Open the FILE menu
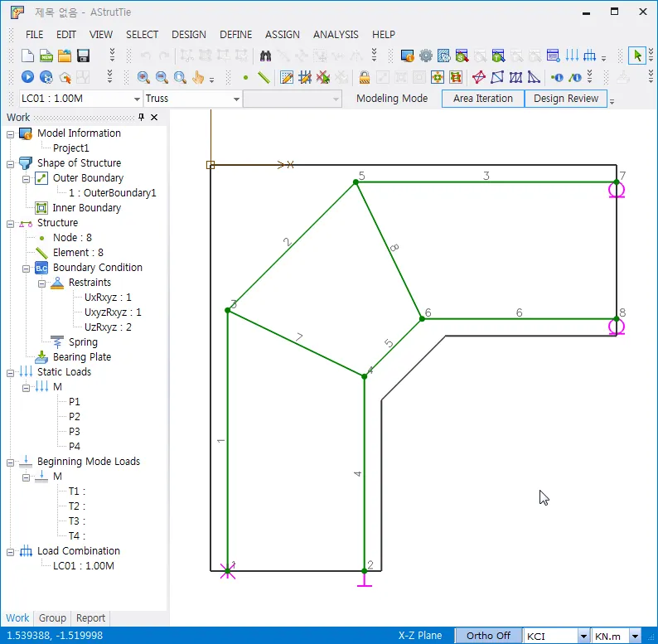 click(35, 35)
